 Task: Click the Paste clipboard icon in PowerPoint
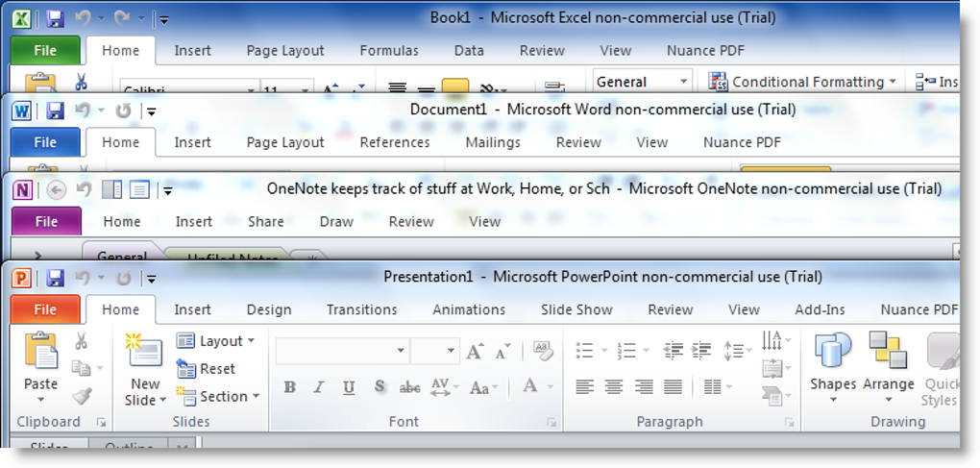click(41, 350)
